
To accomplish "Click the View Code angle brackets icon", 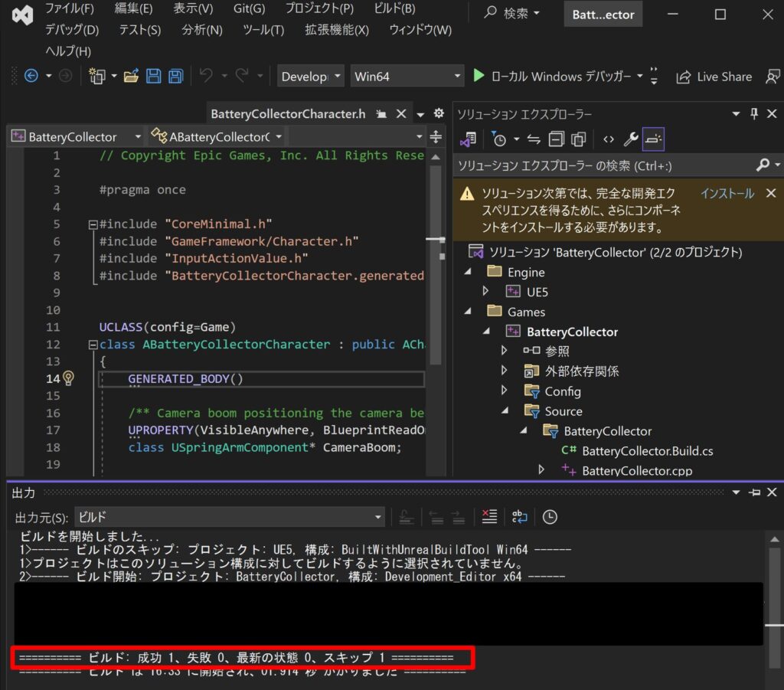I will point(609,139).
